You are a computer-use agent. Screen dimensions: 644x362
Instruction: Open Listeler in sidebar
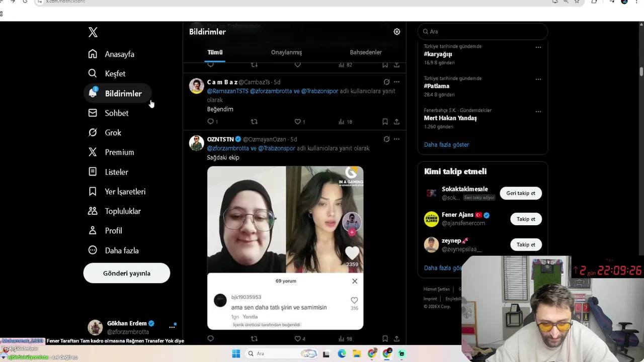[108, 172]
